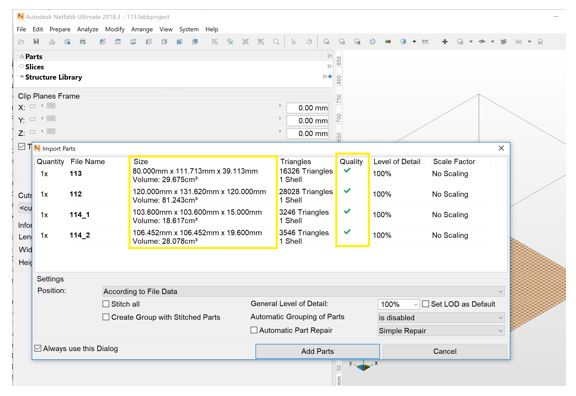Click the Open folder icon in the toolbar

coord(21,42)
